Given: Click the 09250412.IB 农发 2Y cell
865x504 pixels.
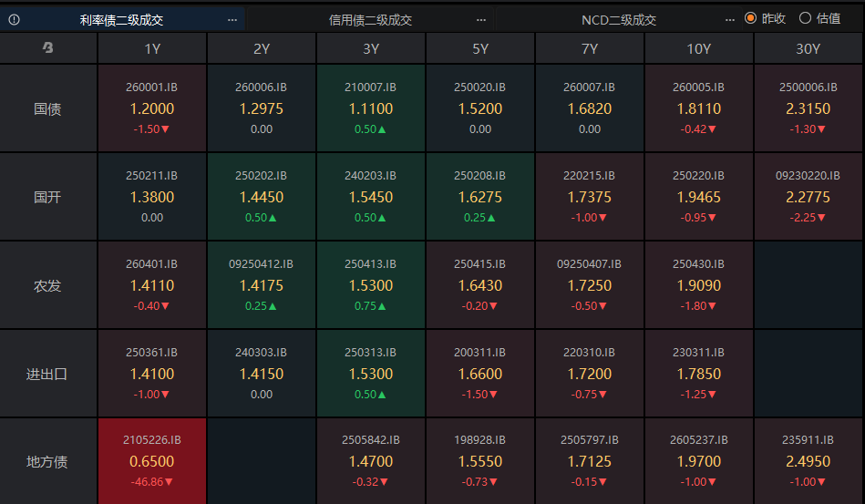Looking at the screenshot, I should 262,285.
